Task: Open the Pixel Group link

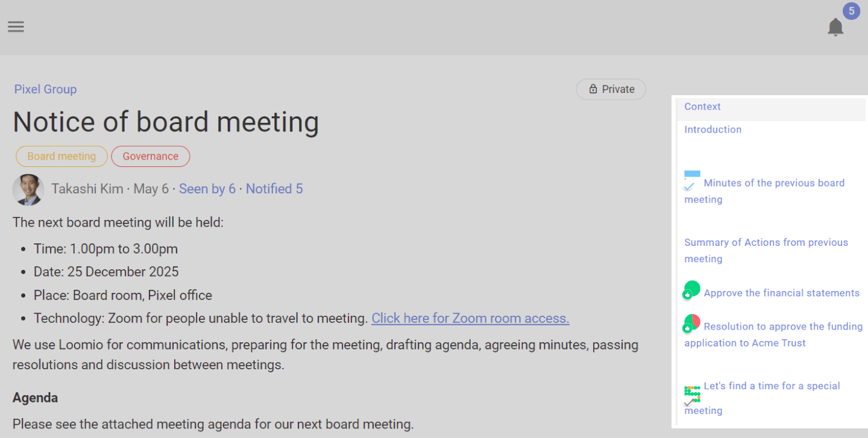Action: click(x=45, y=89)
